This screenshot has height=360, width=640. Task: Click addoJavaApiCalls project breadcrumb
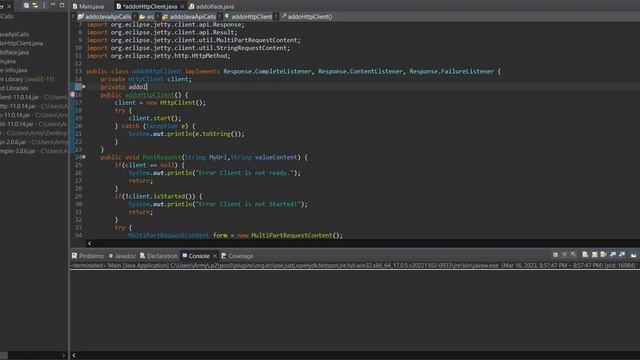point(104,17)
